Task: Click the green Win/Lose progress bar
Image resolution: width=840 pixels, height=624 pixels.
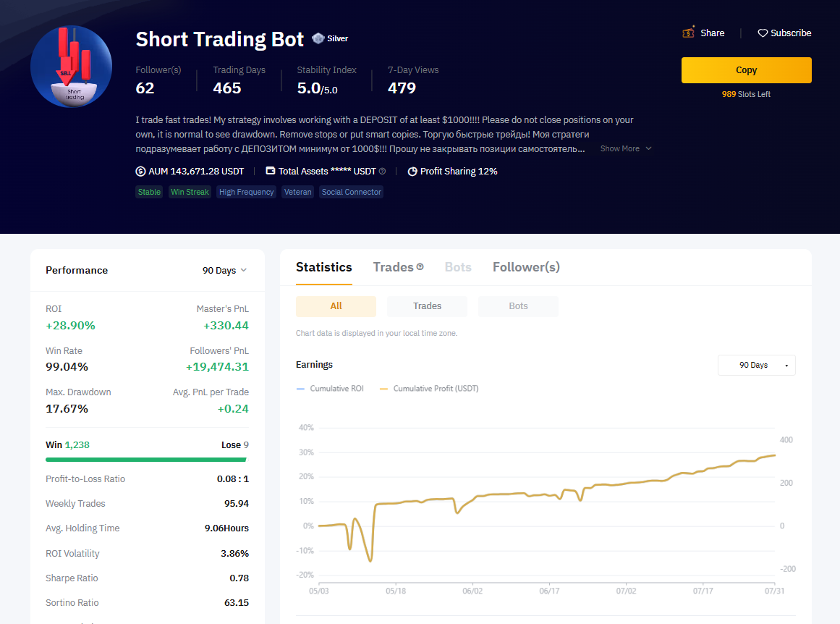Action: 146,459
